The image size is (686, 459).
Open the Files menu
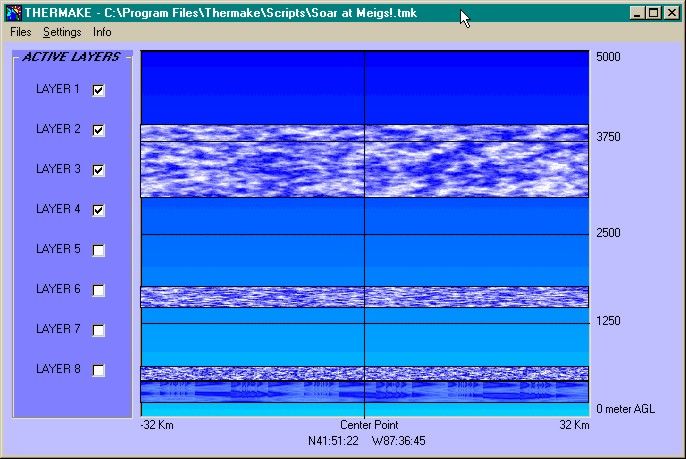[x=21, y=32]
